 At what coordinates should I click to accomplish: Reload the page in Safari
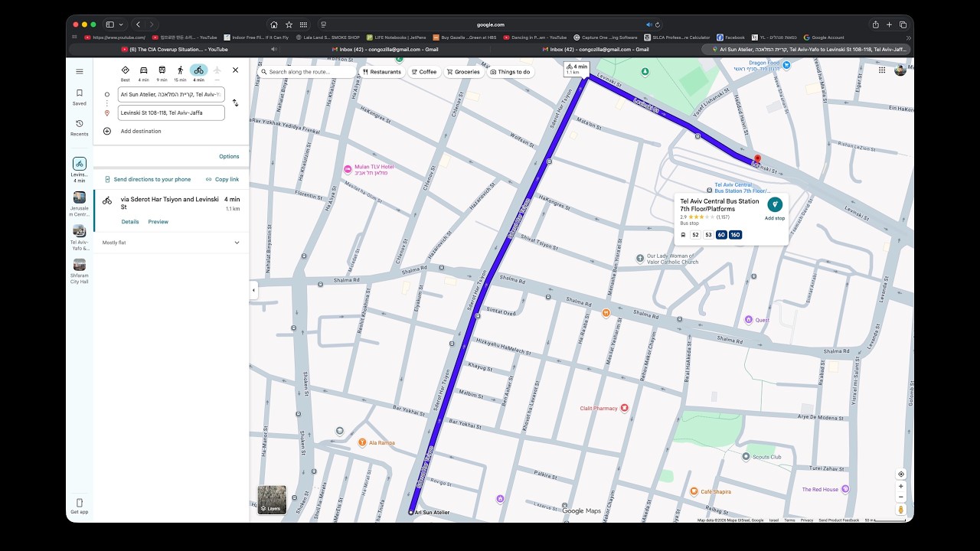point(658,24)
